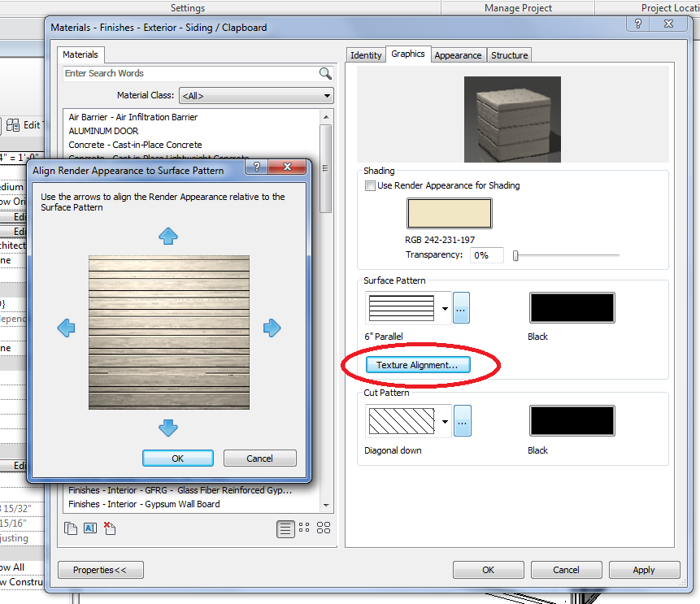Open the Cut Pattern fill dropdown
This screenshot has width=700, height=604.
point(445,421)
